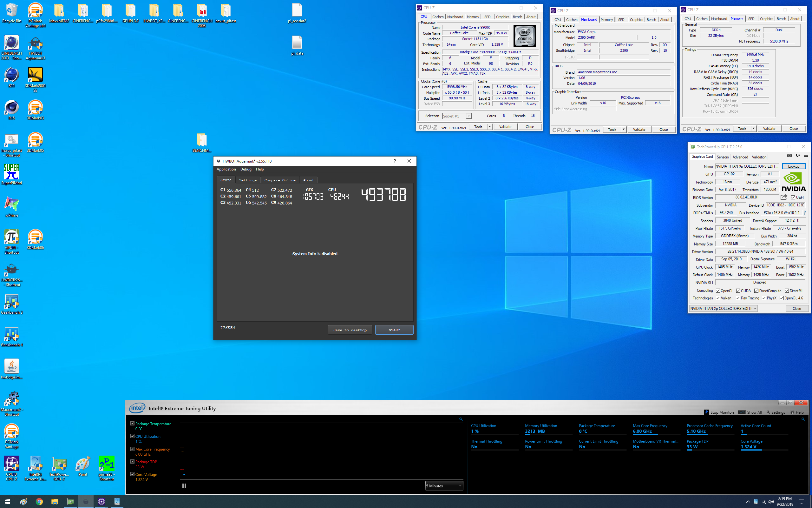Screen dimensions: 812x508
Task: Click GPU-Z refresh icon
Action: [798, 155]
